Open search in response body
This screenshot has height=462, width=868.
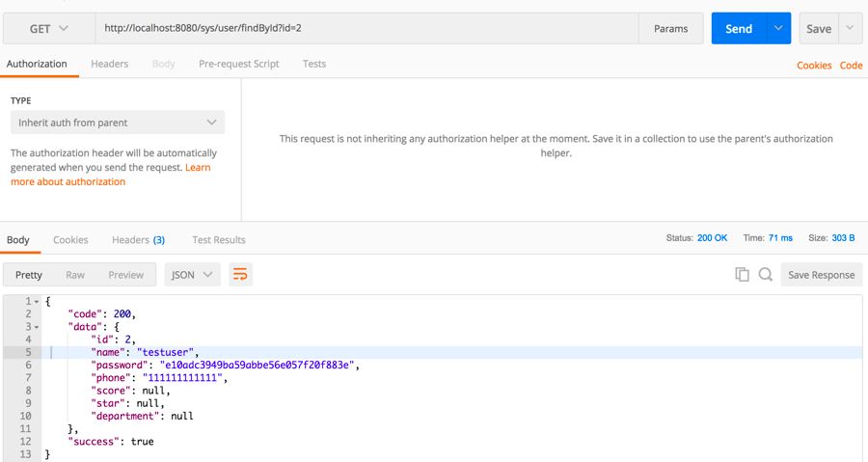click(766, 275)
